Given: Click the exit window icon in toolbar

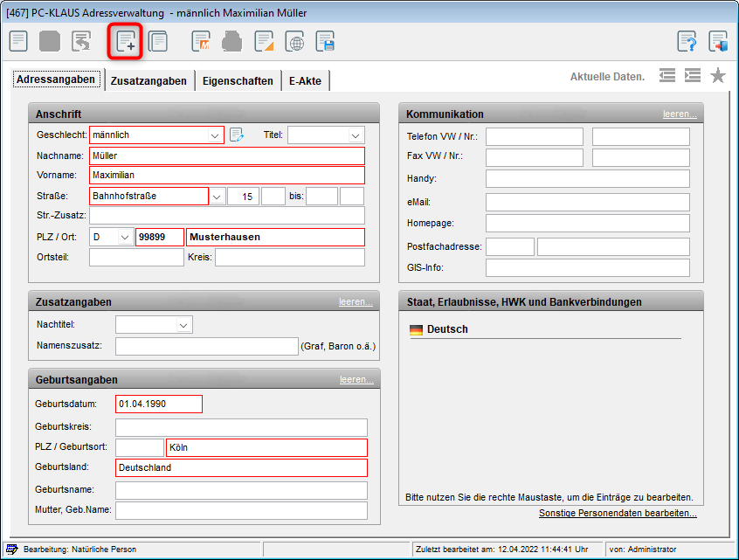Looking at the screenshot, I should coord(718,41).
